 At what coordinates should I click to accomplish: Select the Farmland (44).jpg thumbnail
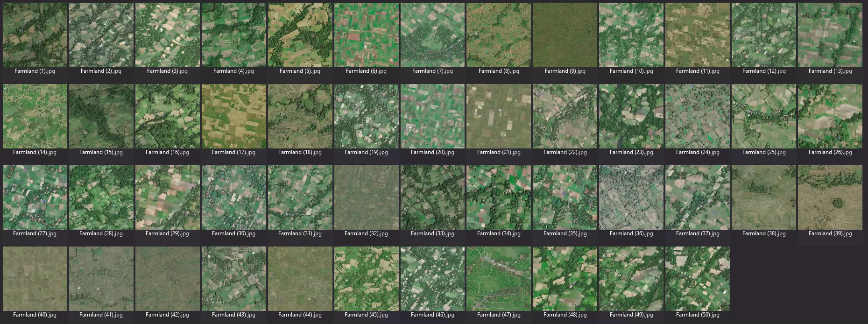pos(300,279)
